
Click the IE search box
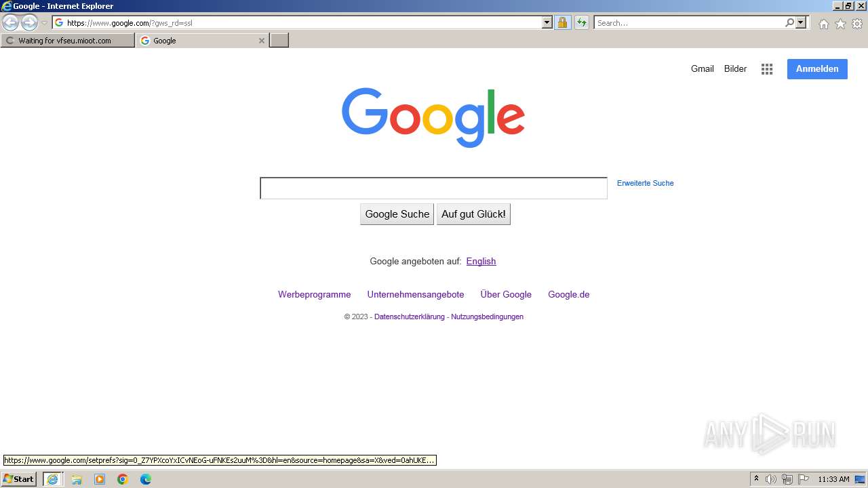(689, 22)
